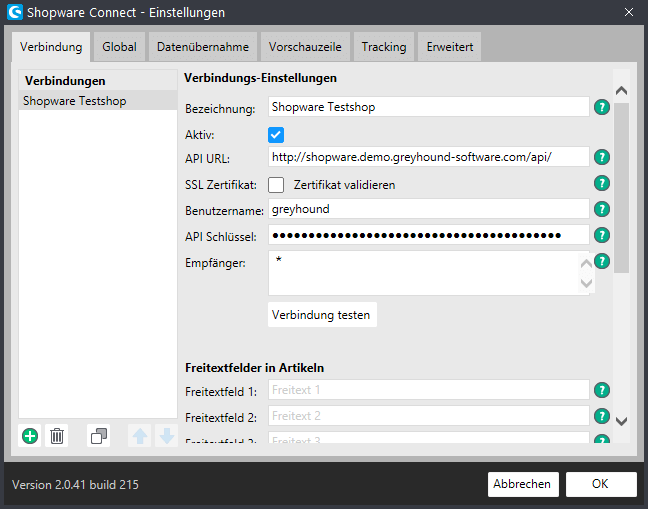The image size is (648, 509).
Task: Delete connection using trash icon
Action: [x=57, y=436]
